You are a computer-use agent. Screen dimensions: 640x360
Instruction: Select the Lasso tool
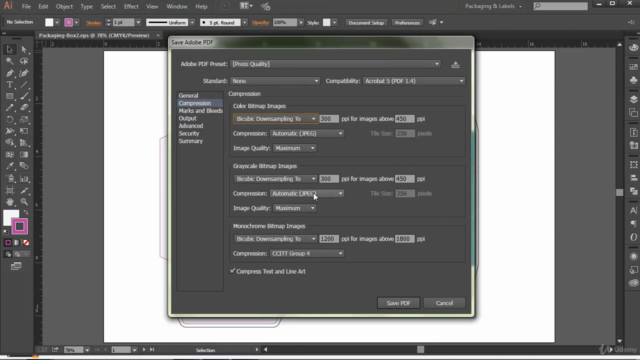pos(24,61)
